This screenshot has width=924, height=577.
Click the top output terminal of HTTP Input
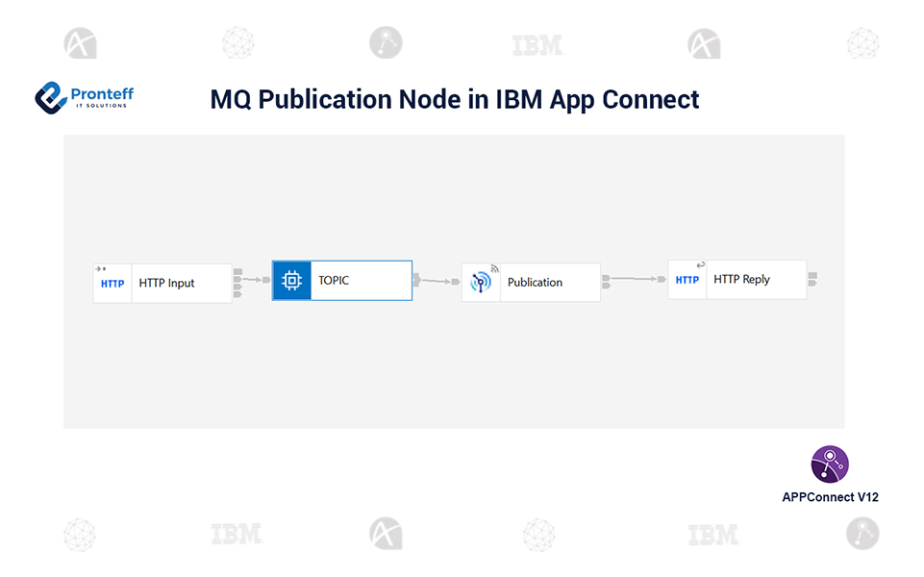point(237,271)
